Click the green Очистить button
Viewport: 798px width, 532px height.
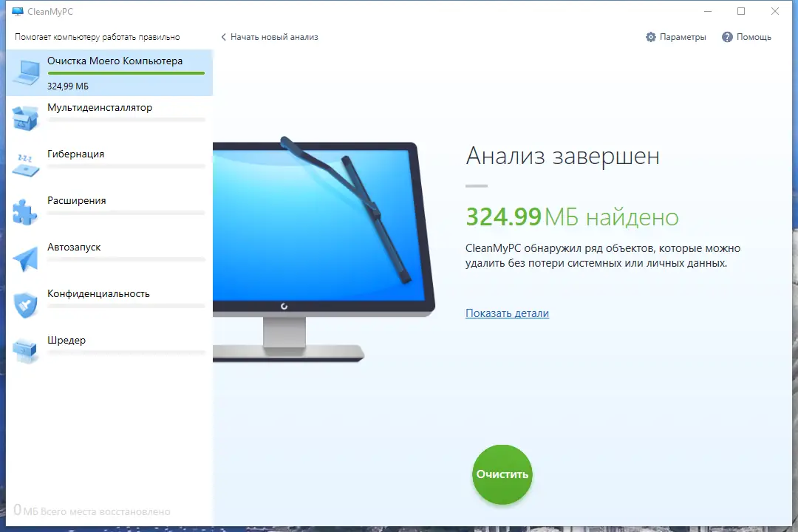pyautogui.click(x=502, y=474)
